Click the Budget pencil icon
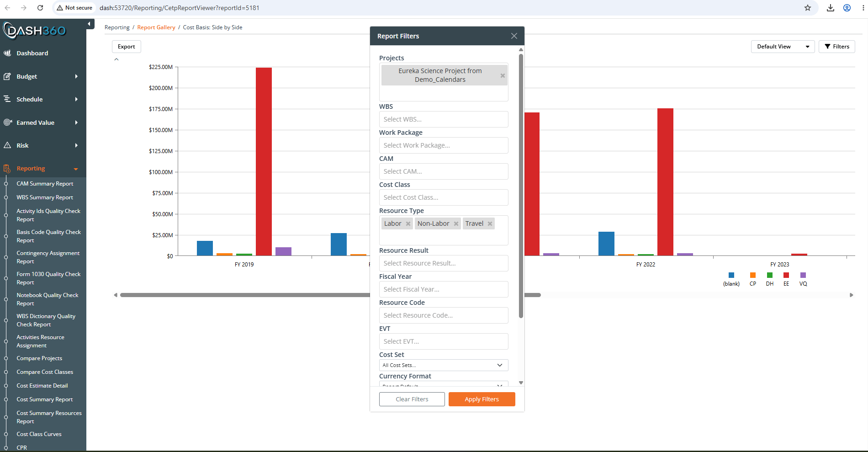This screenshot has height=452, width=868. (7, 76)
